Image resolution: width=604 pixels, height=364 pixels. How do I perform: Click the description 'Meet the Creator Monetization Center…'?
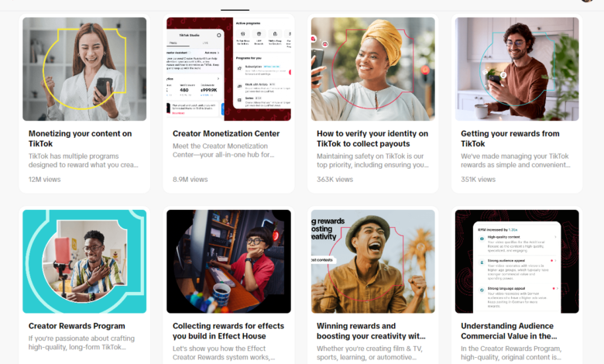coord(224,150)
